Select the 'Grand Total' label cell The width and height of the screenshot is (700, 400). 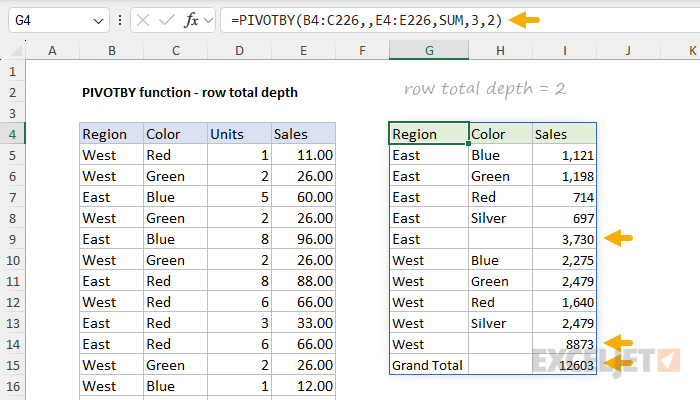(429, 365)
